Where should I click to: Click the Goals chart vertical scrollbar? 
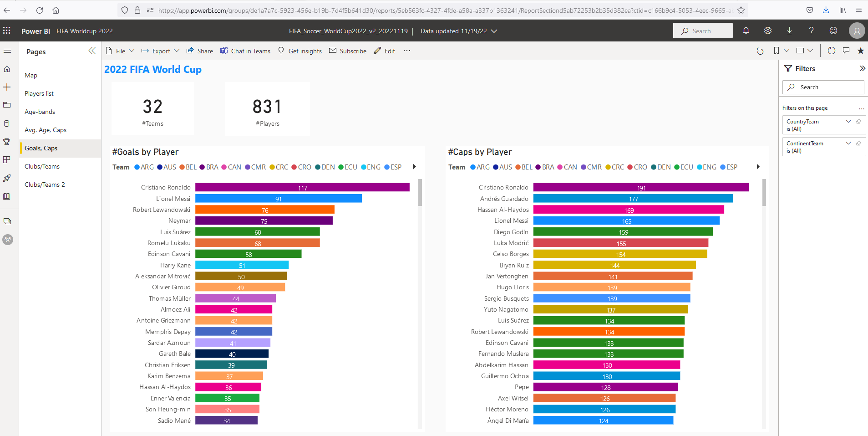420,193
